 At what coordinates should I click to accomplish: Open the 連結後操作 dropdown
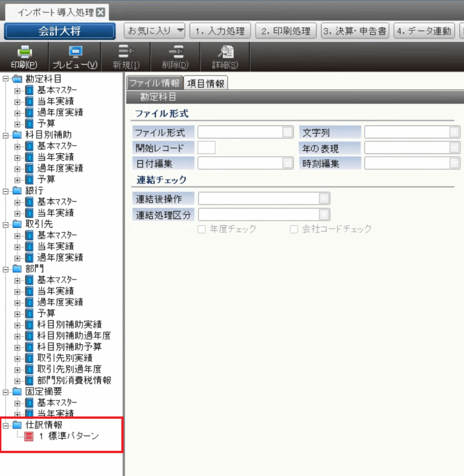324,199
